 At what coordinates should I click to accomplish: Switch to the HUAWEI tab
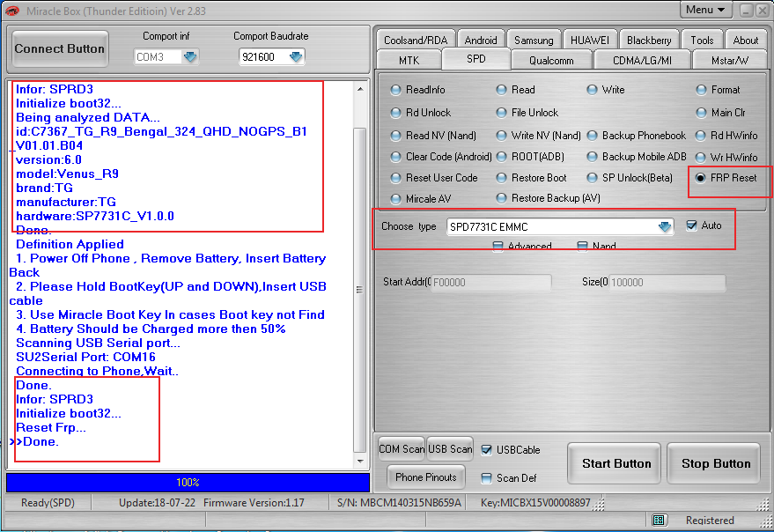point(589,40)
